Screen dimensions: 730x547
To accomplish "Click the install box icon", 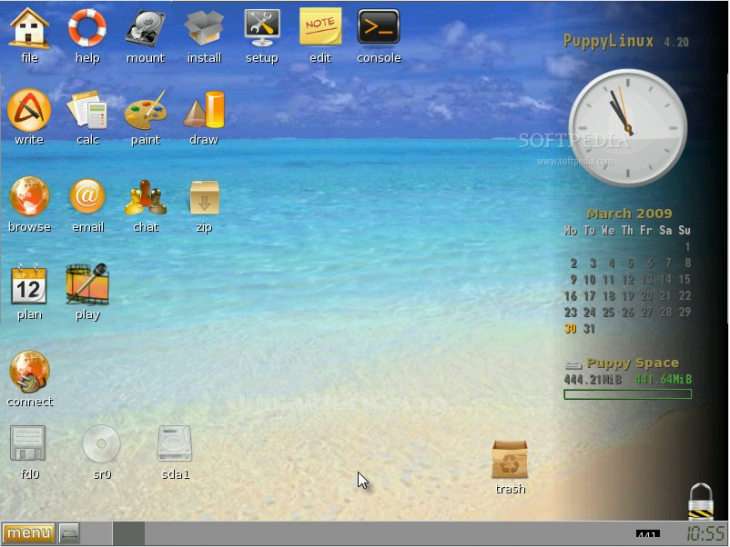I will (204, 28).
